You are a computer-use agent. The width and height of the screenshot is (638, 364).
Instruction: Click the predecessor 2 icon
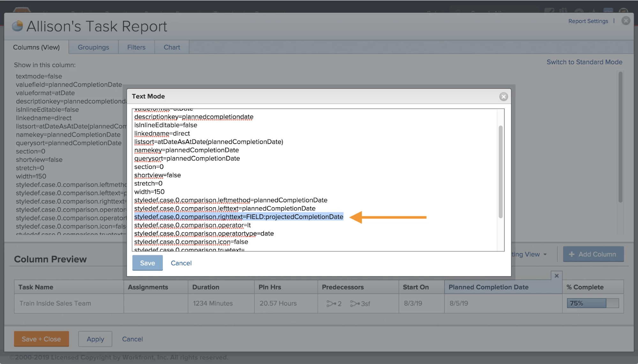(331, 304)
